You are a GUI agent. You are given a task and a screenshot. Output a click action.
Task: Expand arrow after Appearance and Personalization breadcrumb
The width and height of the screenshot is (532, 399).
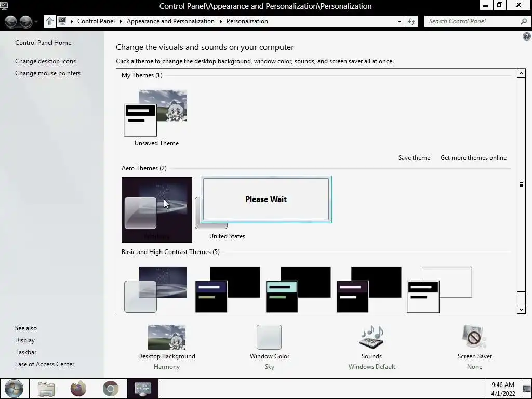(x=220, y=21)
